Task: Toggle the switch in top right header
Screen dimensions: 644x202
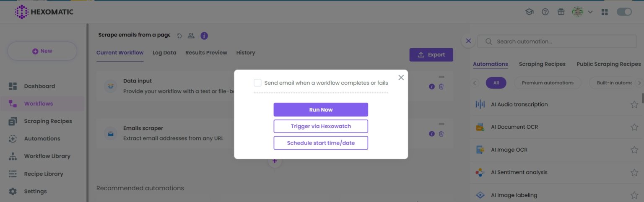Action: click(624, 12)
